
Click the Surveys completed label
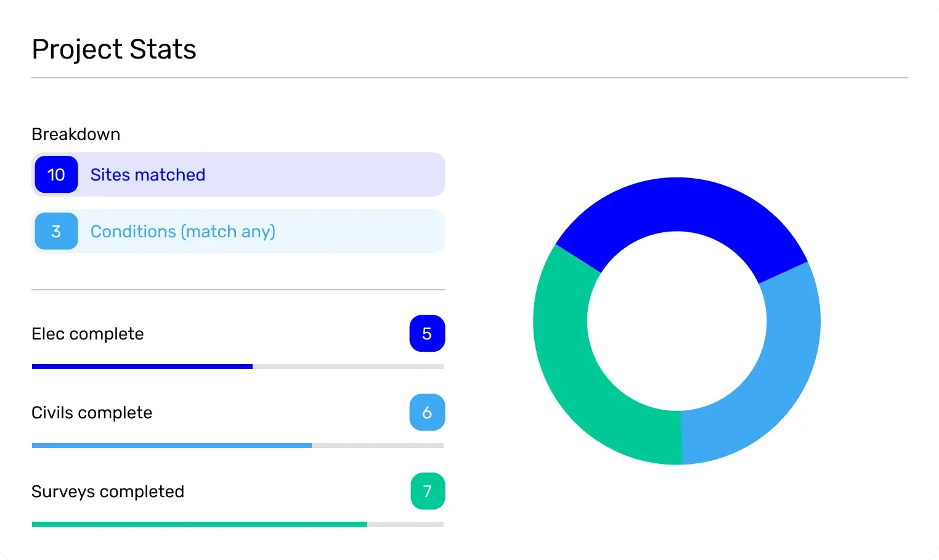(108, 492)
